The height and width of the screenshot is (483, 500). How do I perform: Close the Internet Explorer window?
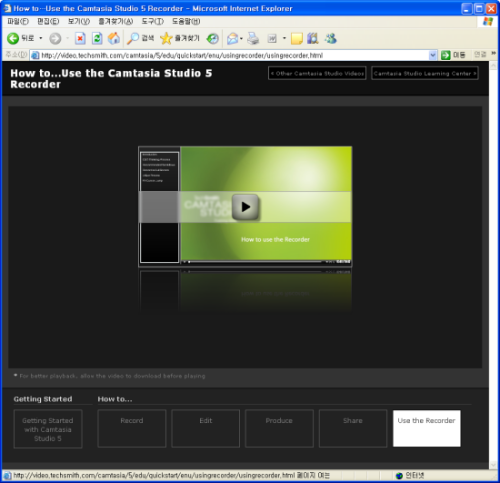click(491, 9)
